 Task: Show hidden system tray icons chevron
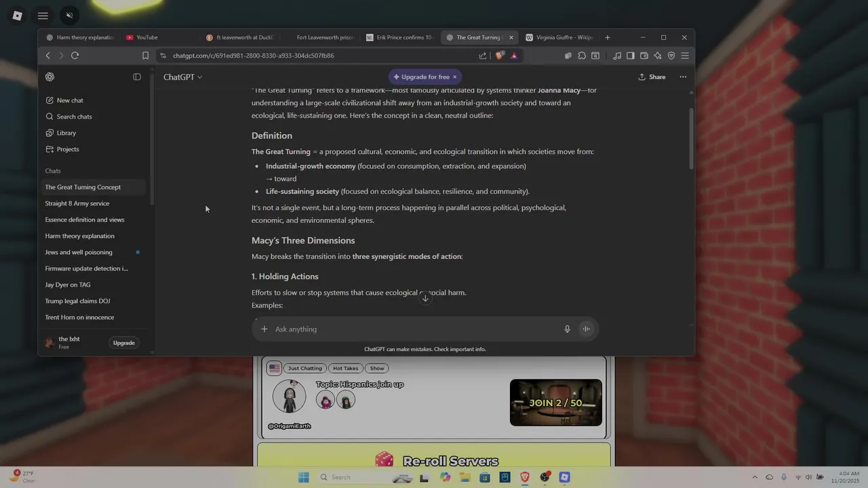point(755,477)
